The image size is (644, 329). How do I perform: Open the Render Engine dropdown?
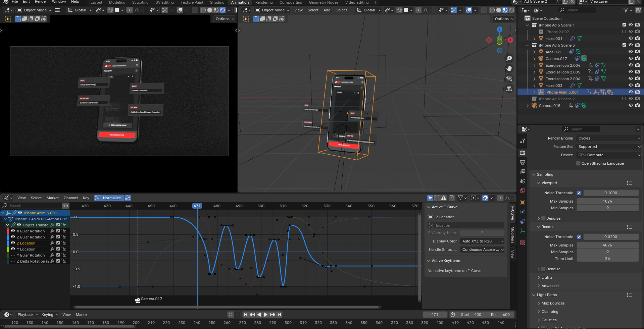pyautogui.click(x=609, y=138)
